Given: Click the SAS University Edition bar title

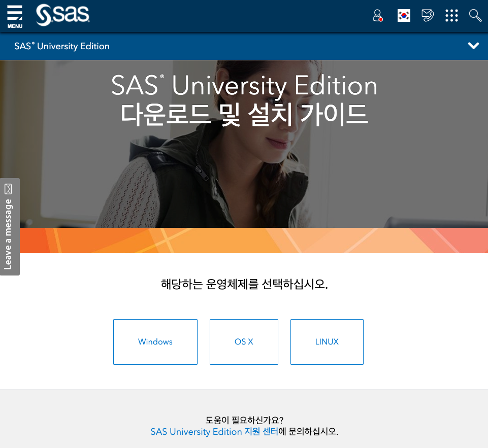Looking at the screenshot, I should [x=62, y=46].
